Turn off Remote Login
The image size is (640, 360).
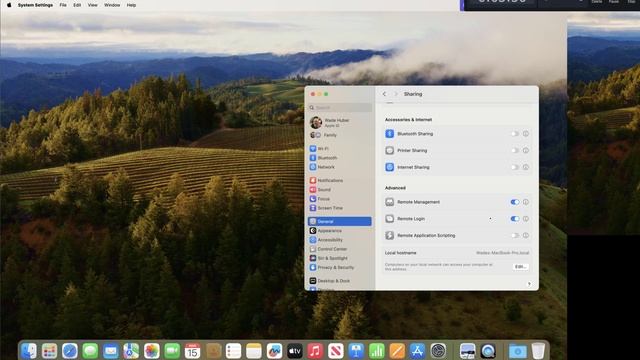[515, 218]
